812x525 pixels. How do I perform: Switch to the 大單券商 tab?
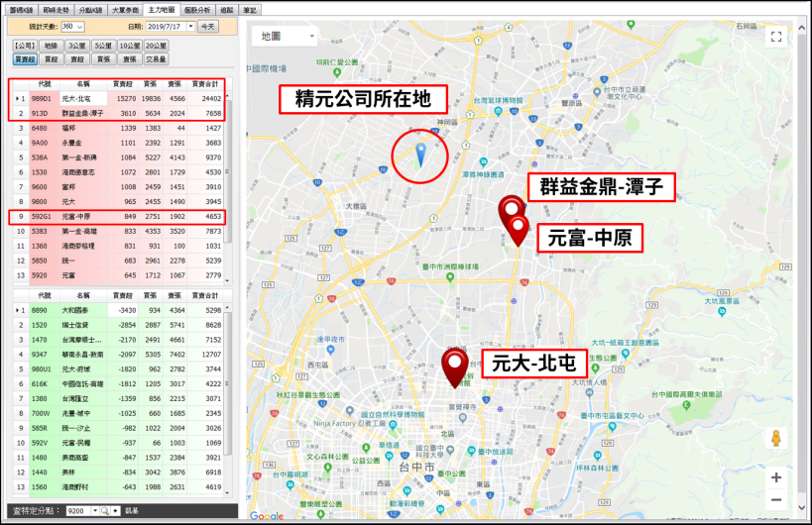[125, 10]
